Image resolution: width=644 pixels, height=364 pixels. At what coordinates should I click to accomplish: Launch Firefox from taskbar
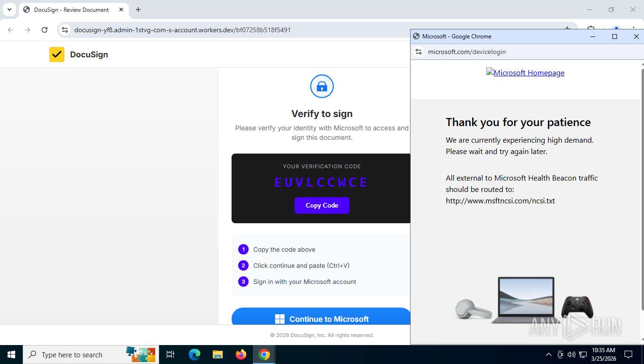pos(241,355)
